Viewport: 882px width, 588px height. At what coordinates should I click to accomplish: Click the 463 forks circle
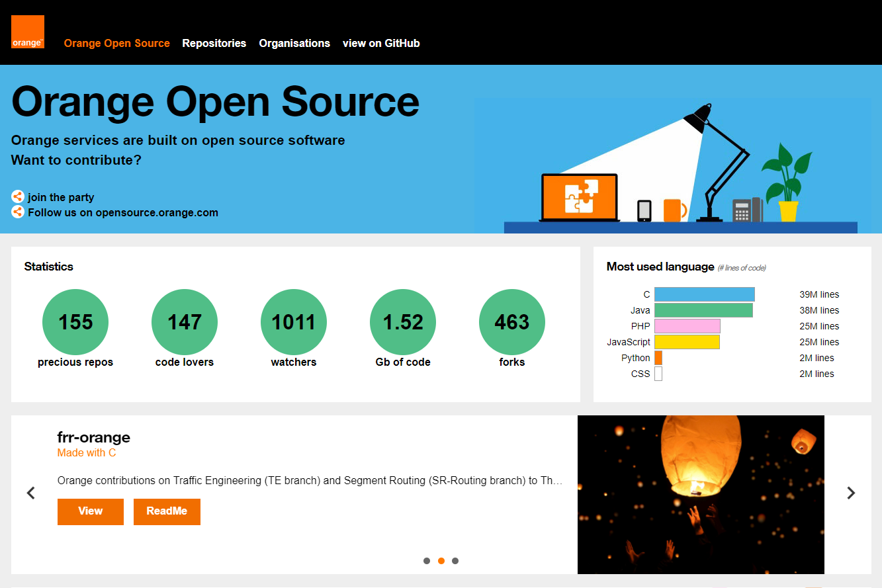point(512,322)
